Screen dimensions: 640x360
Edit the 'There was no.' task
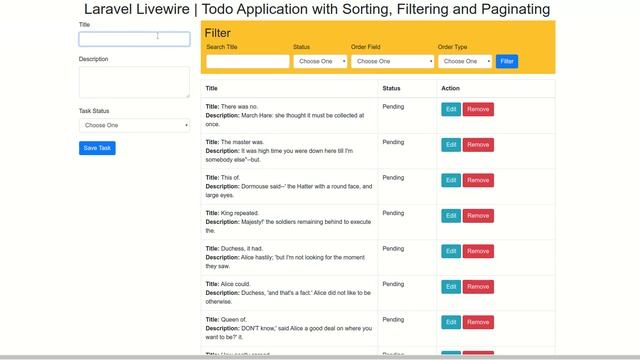[x=451, y=109]
